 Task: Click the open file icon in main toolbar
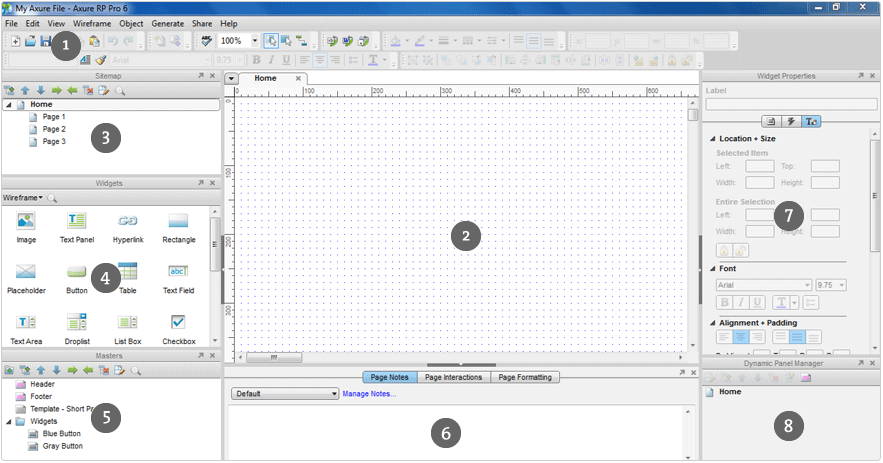[30, 41]
